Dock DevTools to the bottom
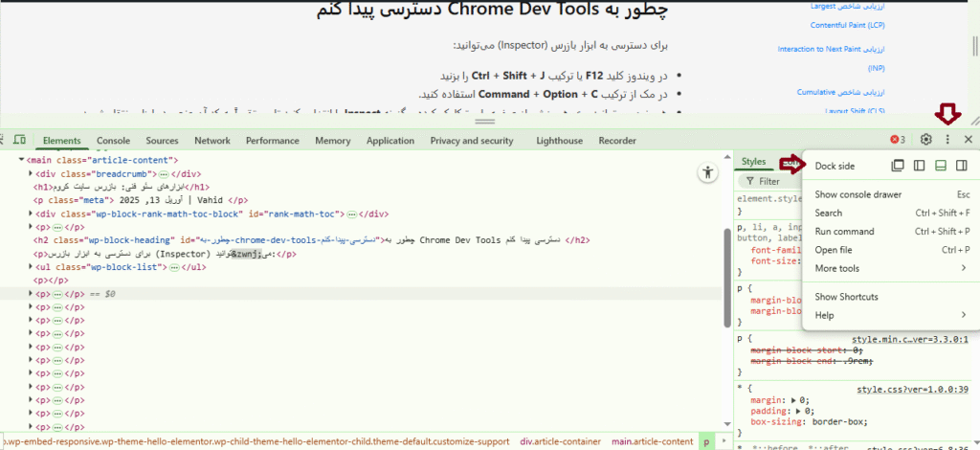980x450 pixels. (x=941, y=166)
